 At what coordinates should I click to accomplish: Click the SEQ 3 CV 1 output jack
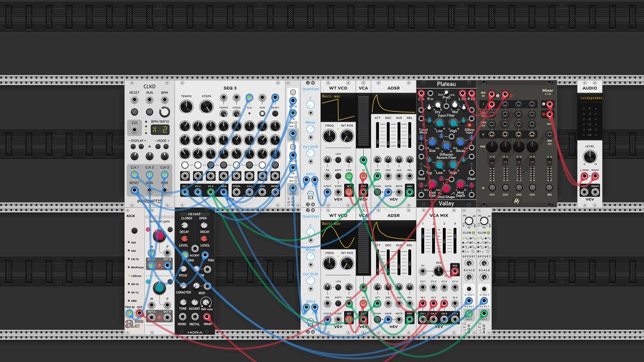click(x=185, y=192)
